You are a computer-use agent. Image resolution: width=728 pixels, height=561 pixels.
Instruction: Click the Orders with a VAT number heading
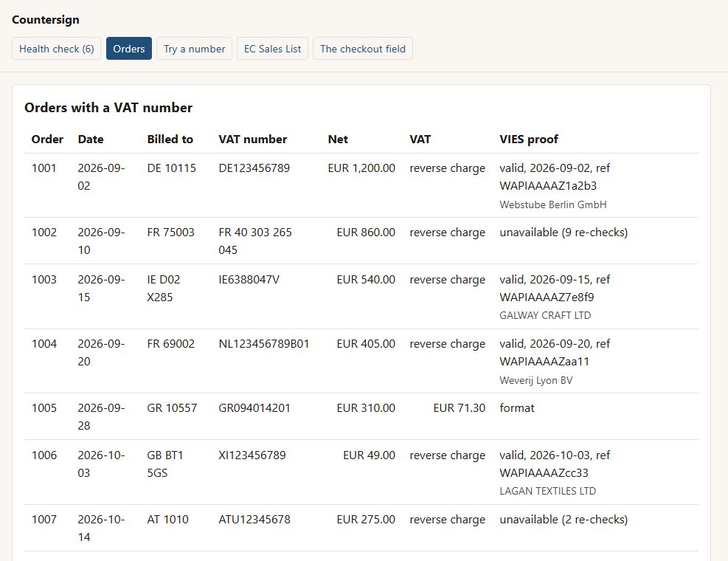click(108, 107)
